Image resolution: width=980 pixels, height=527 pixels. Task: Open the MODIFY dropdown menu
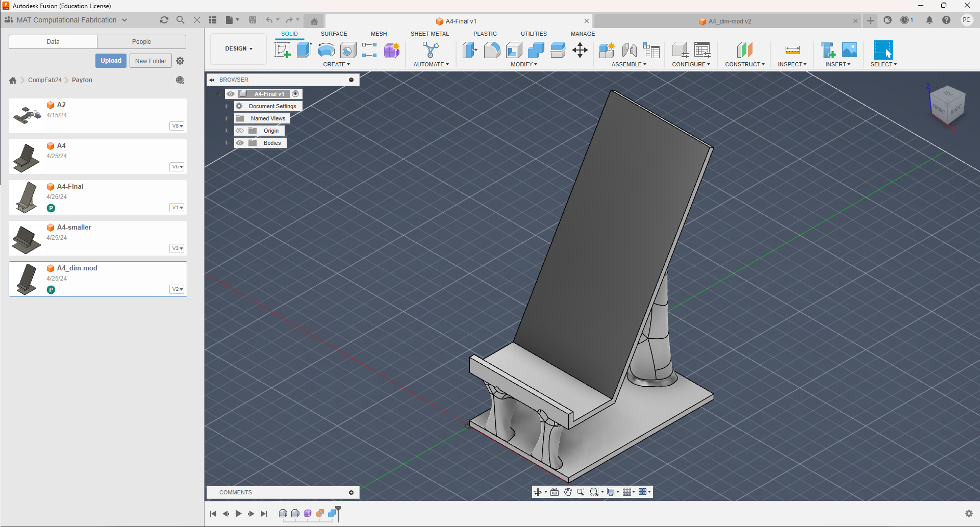[524, 64]
